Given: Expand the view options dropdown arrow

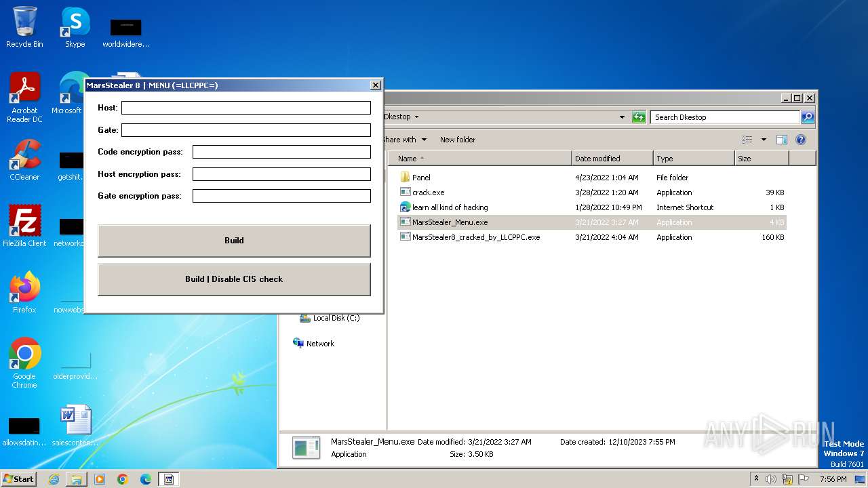Looking at the screenshot, I should coord(764,140).
